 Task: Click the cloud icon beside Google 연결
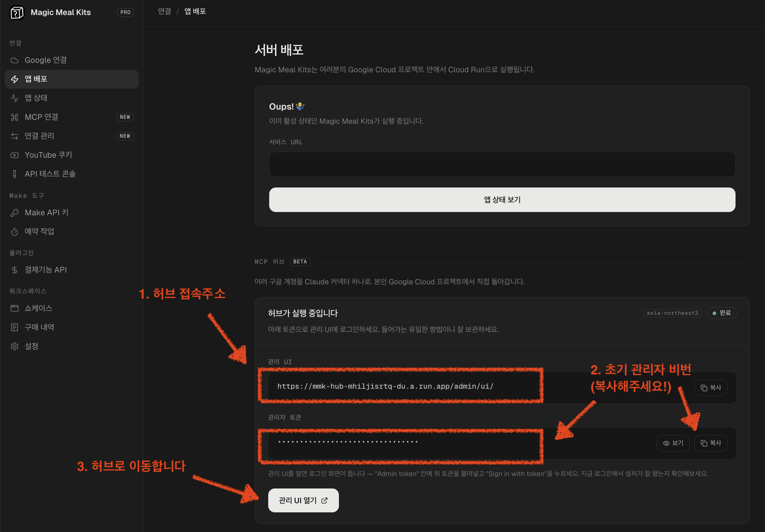click(x=14, y=60)
